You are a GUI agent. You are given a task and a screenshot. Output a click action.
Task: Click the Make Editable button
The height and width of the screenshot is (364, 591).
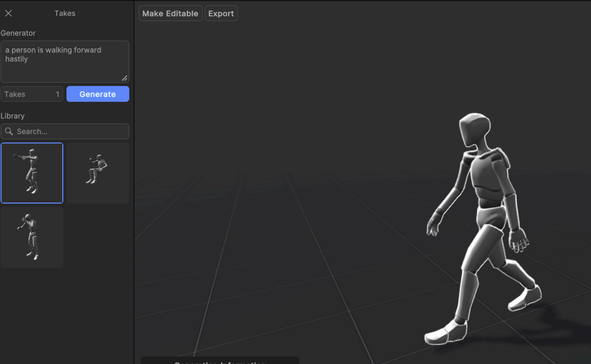pos(170,14)
